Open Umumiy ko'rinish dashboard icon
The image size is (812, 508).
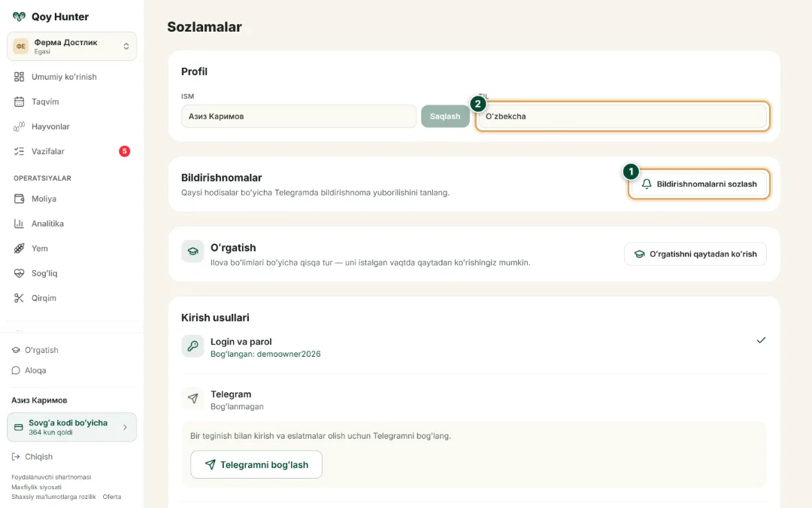(x=19, y=77)
